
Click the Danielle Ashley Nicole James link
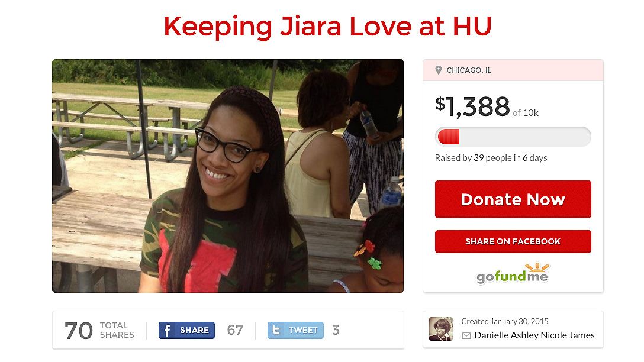pyautogui.click(x=534, y=335)
